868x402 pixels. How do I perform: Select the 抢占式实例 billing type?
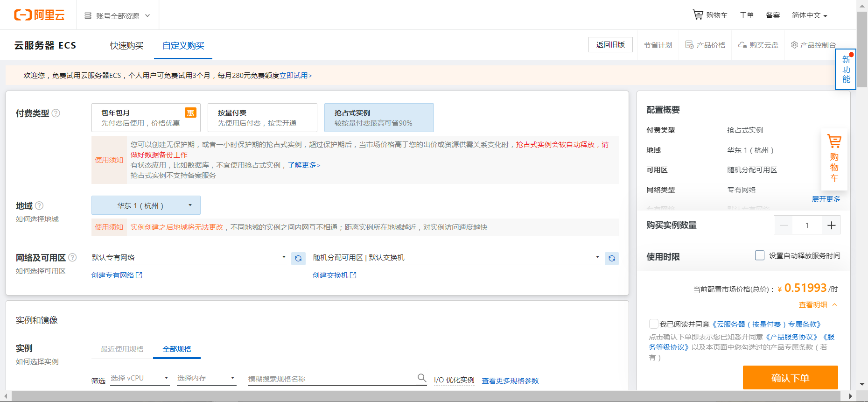[x=379, y=118]
